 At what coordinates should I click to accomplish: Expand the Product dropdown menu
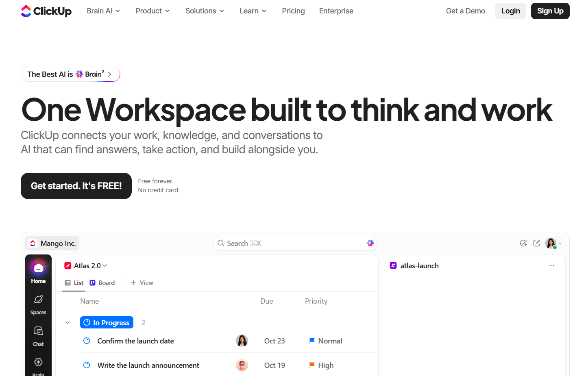point(153,11)
